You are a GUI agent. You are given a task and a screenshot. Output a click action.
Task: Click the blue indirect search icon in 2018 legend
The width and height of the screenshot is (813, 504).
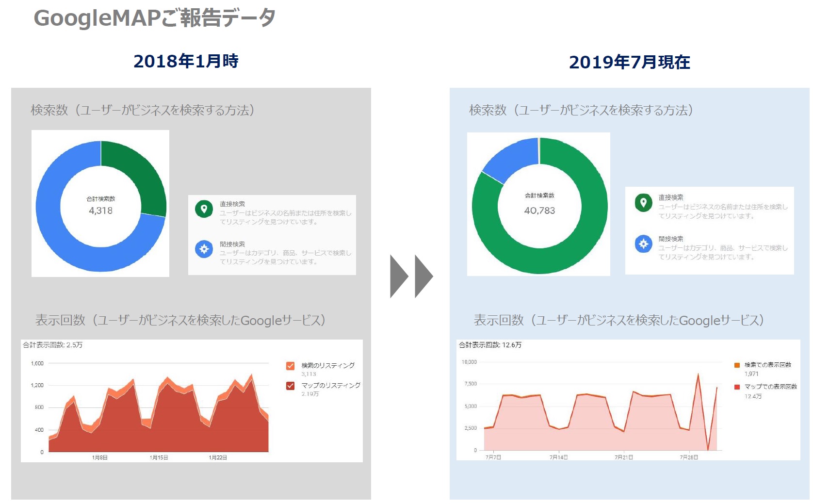[204, 249]
